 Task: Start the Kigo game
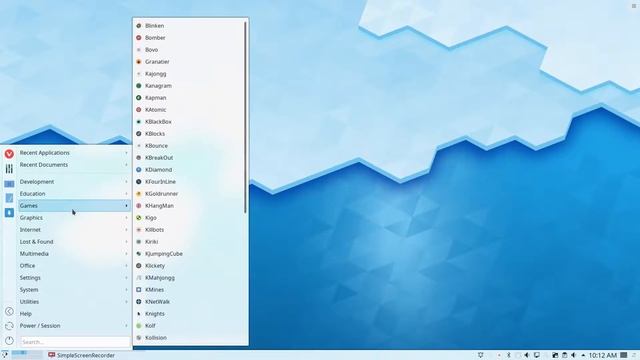click(x=189, y=218)
